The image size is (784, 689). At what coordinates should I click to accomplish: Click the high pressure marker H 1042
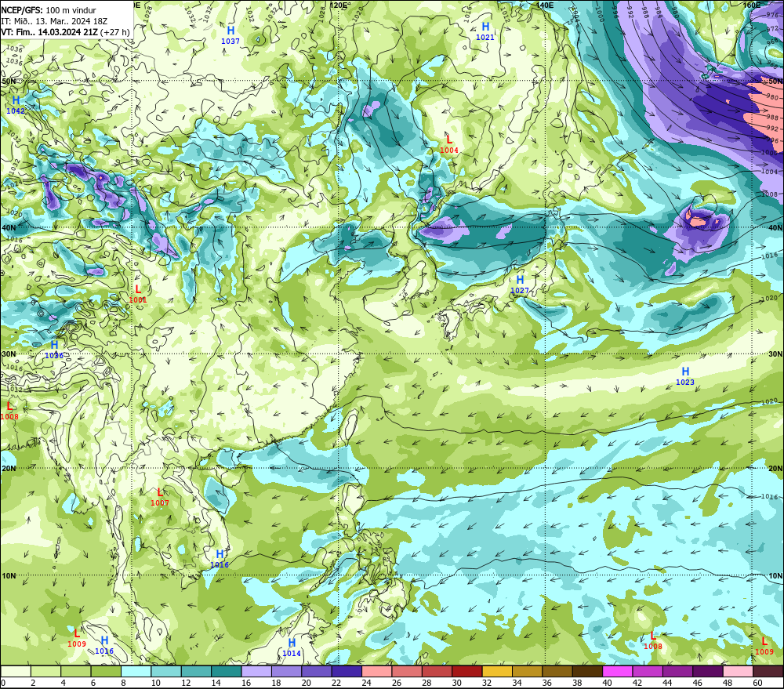16,105
